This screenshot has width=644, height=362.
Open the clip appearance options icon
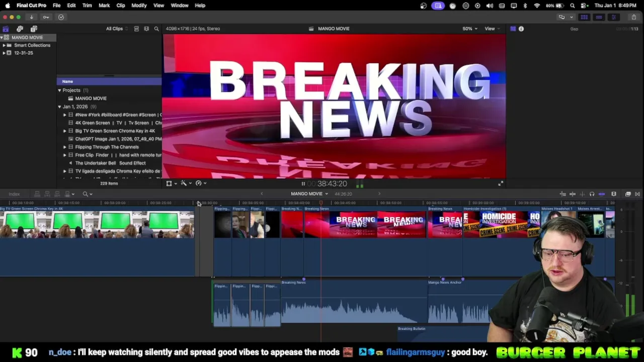pos(146,29)
